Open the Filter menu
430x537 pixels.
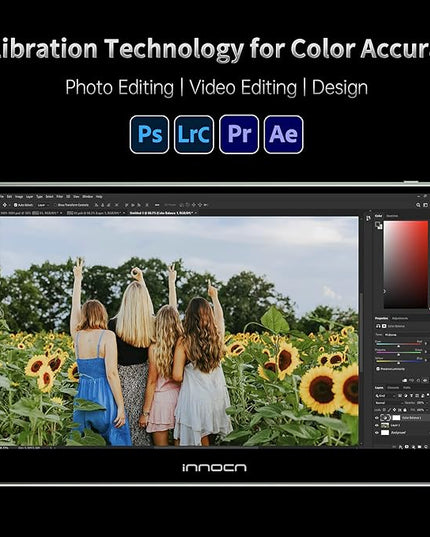(60, 197)
